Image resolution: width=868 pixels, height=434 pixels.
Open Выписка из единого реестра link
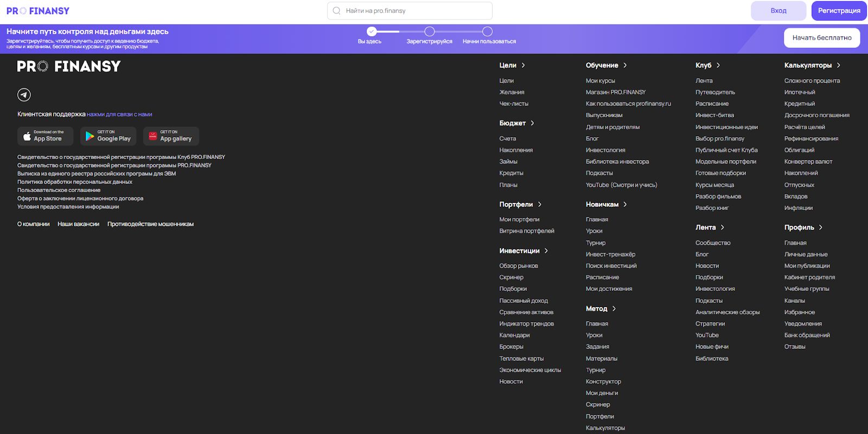coord(97,174)
